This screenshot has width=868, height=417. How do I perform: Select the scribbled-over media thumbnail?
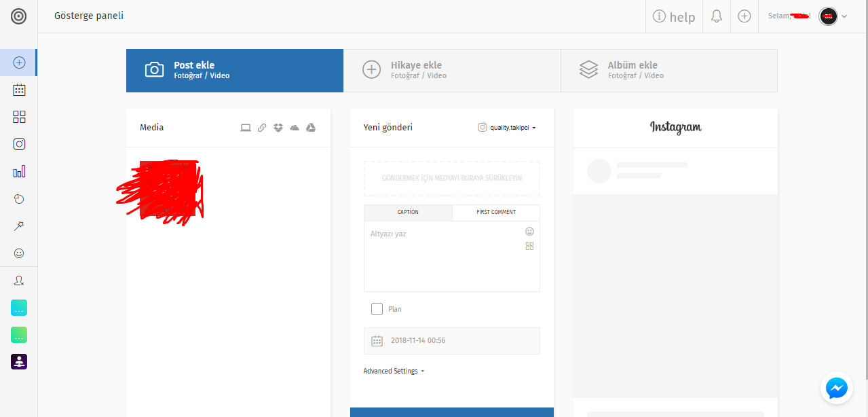[168, 189]
